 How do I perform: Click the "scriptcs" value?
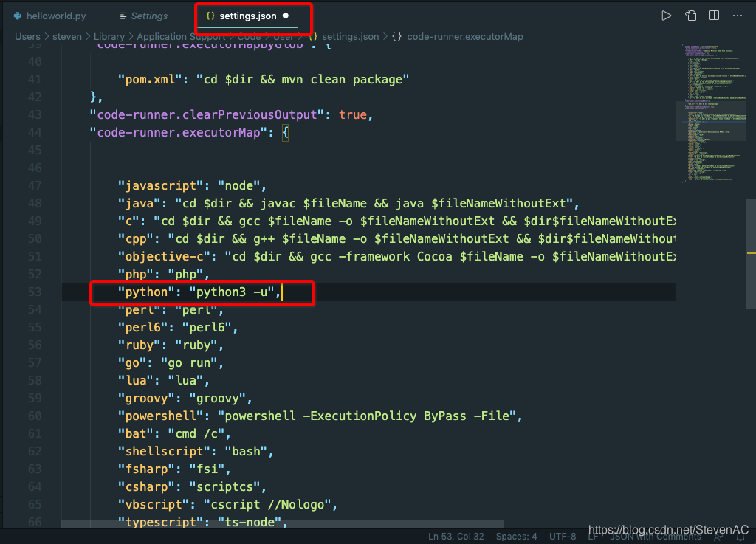click(224, 486)
